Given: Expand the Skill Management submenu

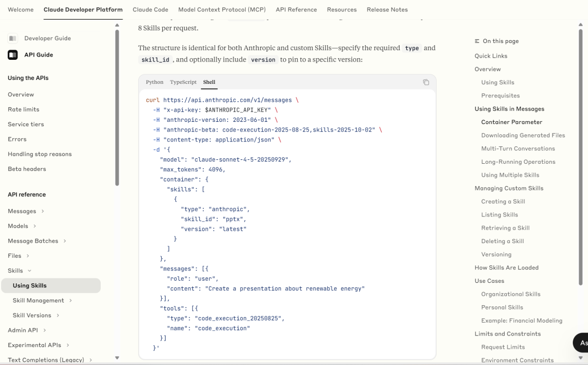Looking at the screenshot, I should [70, 301].
